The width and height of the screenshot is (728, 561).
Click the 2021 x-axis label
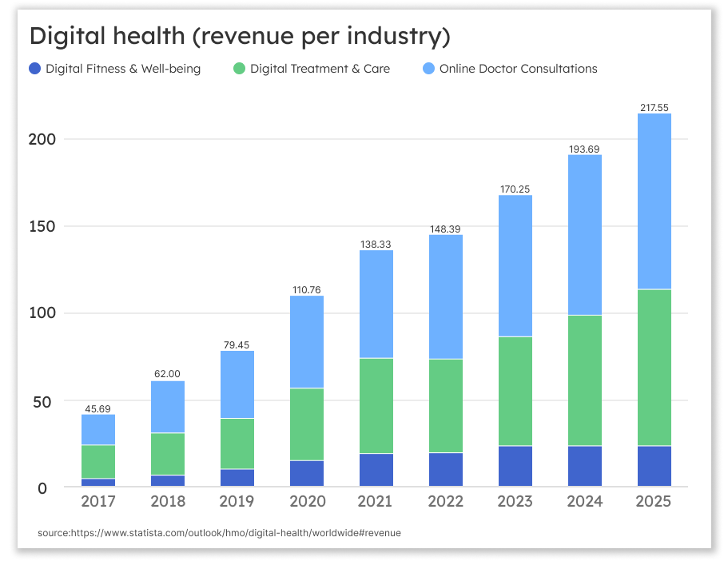[375, 502]
